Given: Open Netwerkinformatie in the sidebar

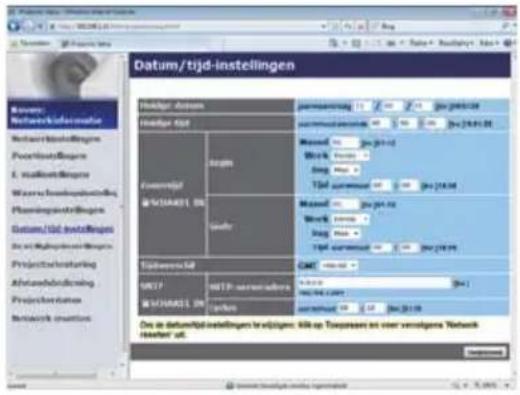Looking at the screenshot, I should coord(63,115).
